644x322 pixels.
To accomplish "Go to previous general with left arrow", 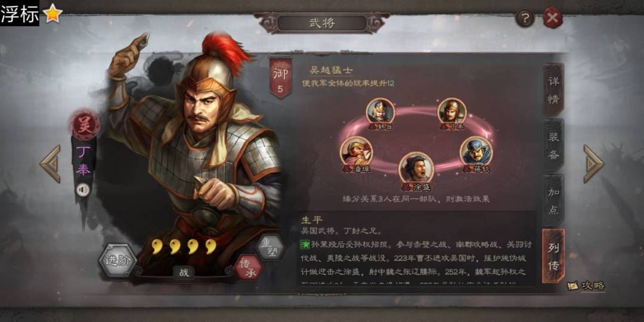I will pos(51,163).
